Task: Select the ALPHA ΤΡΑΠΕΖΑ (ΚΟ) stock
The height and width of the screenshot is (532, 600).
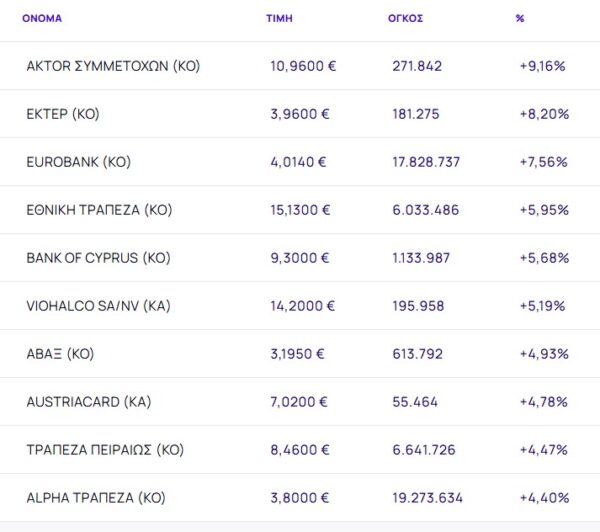Action: tap(96, 498)
